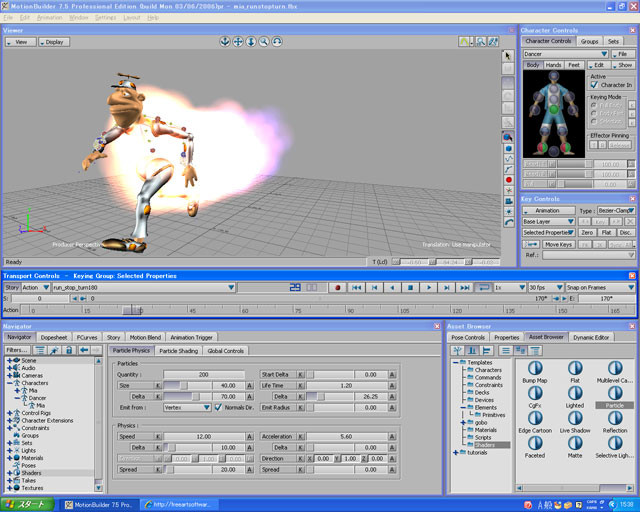Click the Filters... button in Navigator
Screen dimensions: 640x512
(17, 350)
